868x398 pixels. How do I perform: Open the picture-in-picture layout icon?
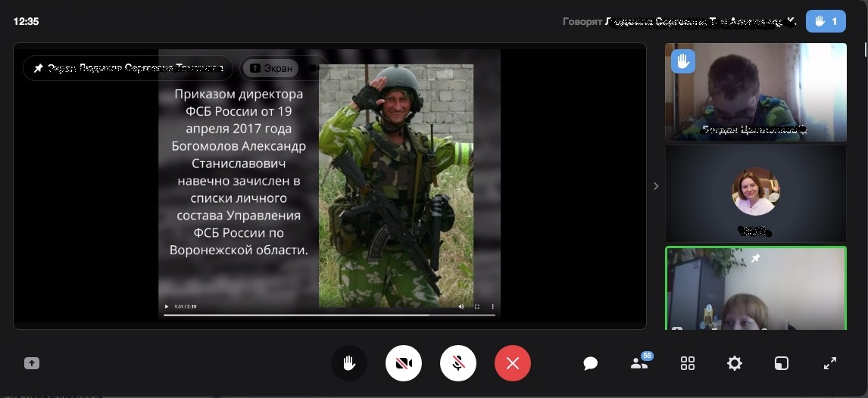pos(782,363)
